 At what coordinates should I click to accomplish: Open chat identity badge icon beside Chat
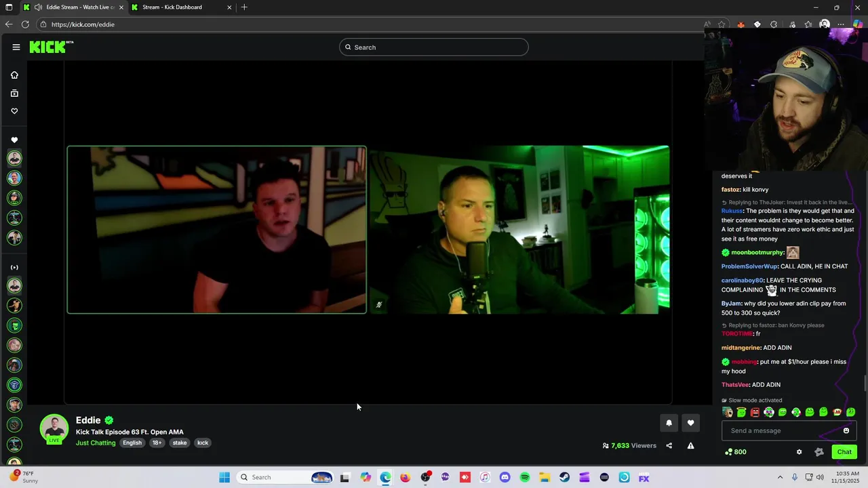[x=819, y=452]
